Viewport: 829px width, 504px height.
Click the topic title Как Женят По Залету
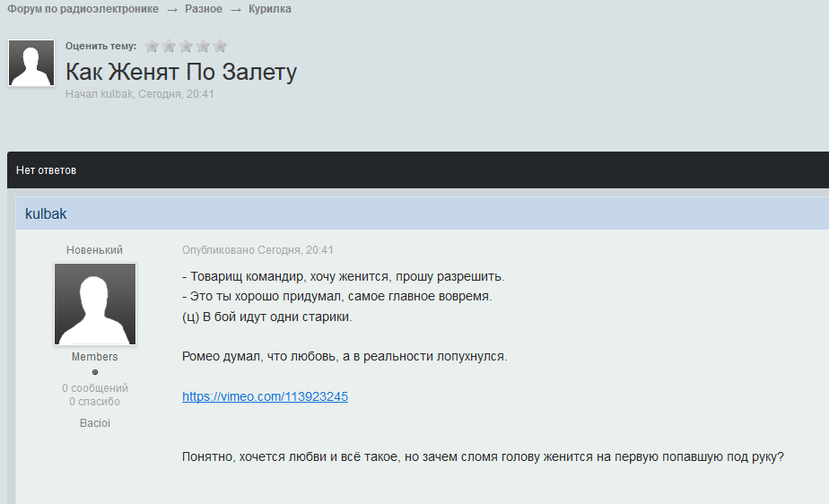pyautogui.click(x=181, y=72)
